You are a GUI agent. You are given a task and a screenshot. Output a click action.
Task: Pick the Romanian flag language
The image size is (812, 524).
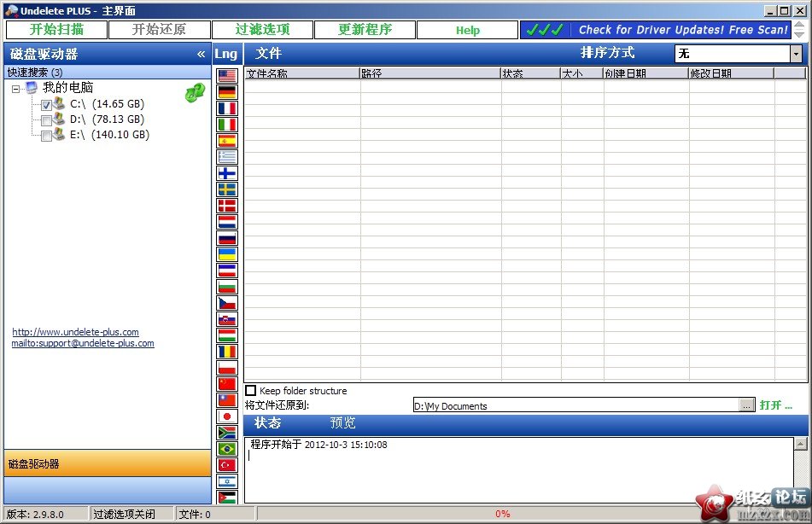click(227, 352)
